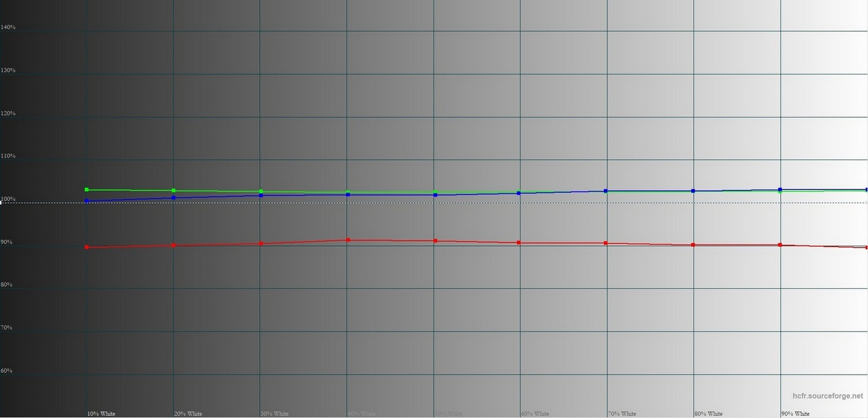Pick the green data point at 20% White
868x418 pixels.
[174, 191]
